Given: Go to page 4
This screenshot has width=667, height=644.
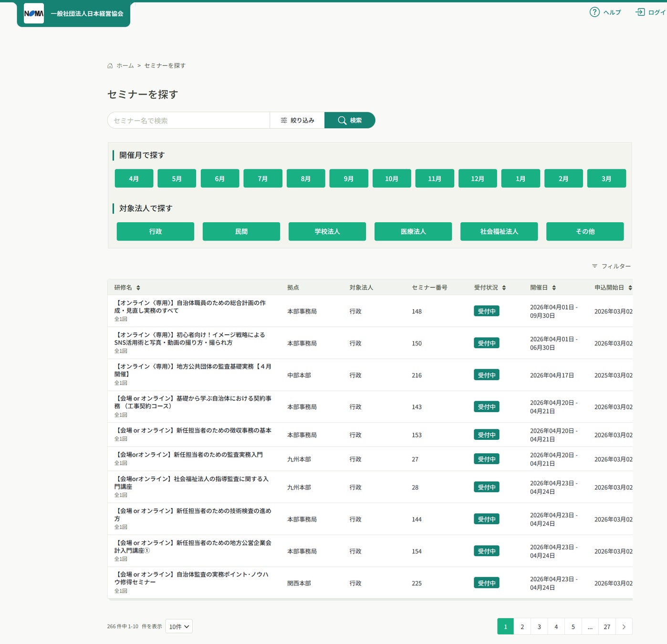Looking at the screenshot, I should click(x=556, y=627).
